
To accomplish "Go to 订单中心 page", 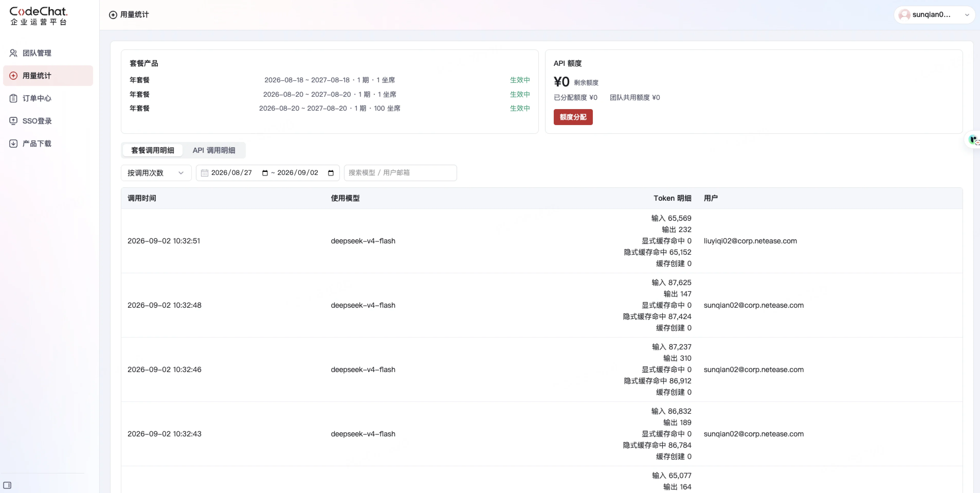I will coord(48,98).
